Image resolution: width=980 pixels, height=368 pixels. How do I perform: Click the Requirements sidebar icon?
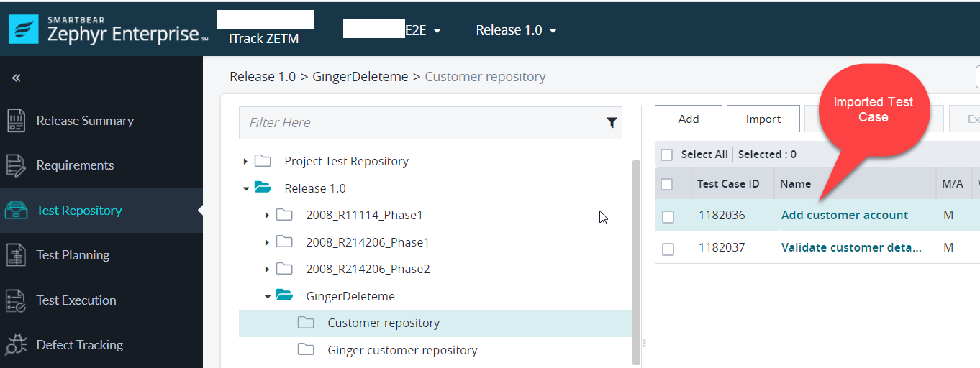pyautogui.click(x=16, y=165)
